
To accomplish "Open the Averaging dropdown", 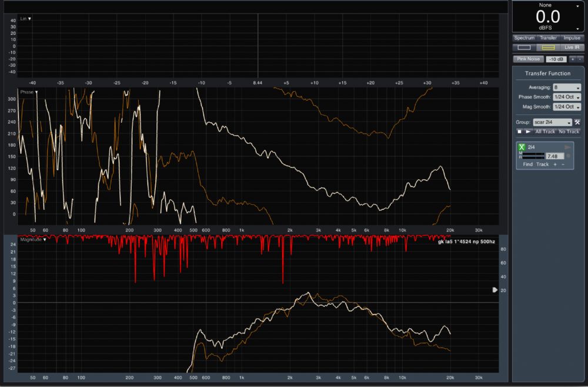I will (566, 87).
